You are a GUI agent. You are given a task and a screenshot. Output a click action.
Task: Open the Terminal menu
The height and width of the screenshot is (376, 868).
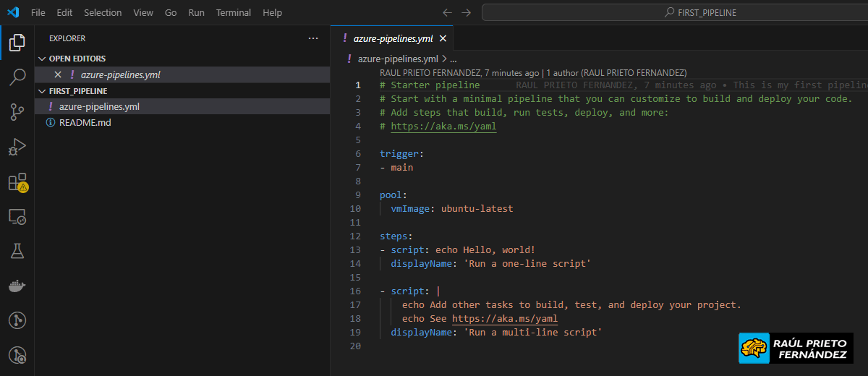pos(234,13)
